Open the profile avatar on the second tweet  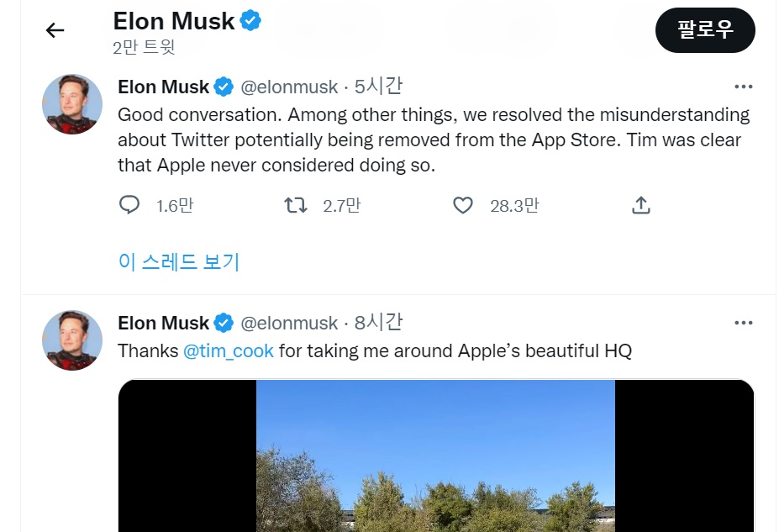coord(72,340)
